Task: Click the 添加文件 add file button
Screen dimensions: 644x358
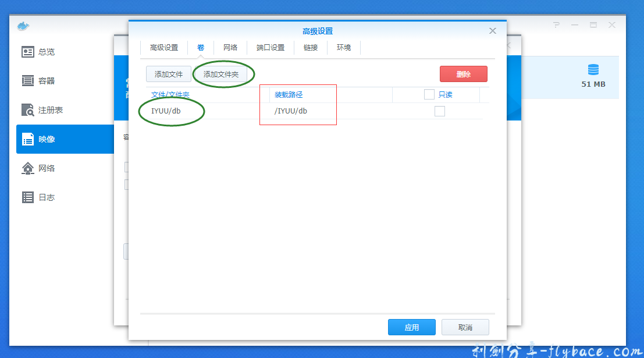Action: (x=168, y=74)
